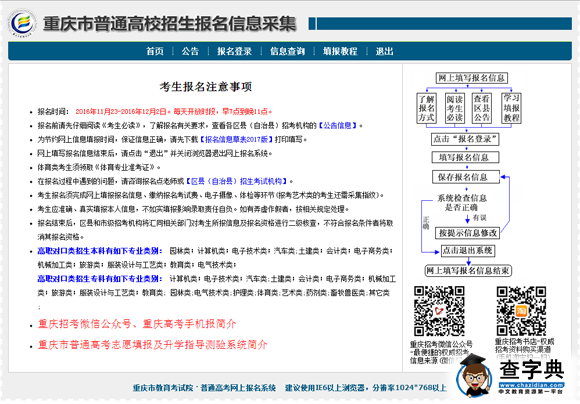This screenshot has height=404, width=580.
Task: Open the 公告 navigation item
Action: click(x=190, y=51)
